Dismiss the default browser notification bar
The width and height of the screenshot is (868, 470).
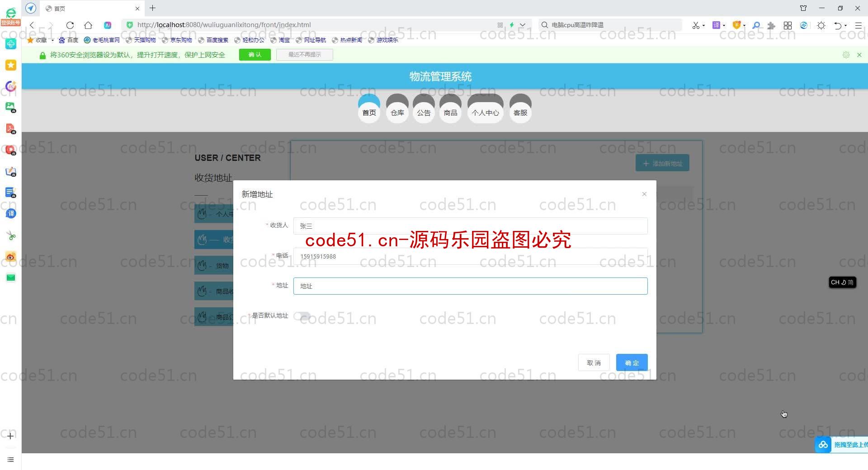point(859,55)
